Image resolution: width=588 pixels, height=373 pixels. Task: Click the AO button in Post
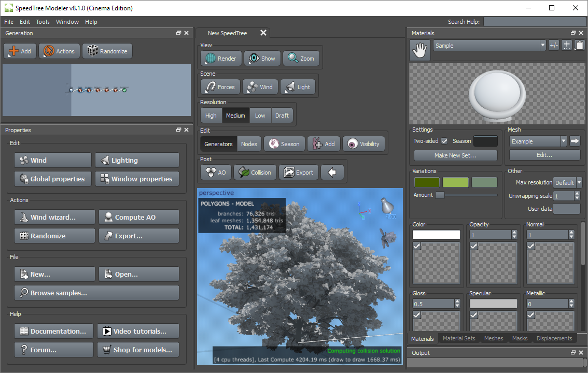click(x=216, y=173)
